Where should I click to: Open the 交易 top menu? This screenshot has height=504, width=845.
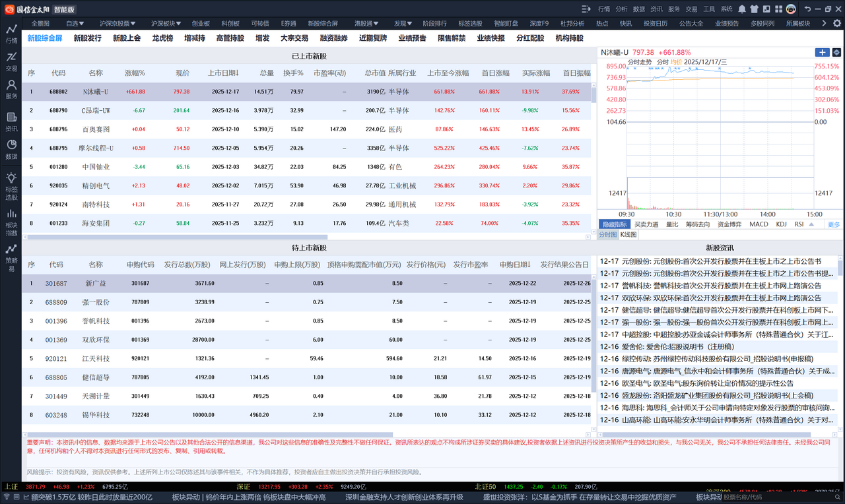691,9
